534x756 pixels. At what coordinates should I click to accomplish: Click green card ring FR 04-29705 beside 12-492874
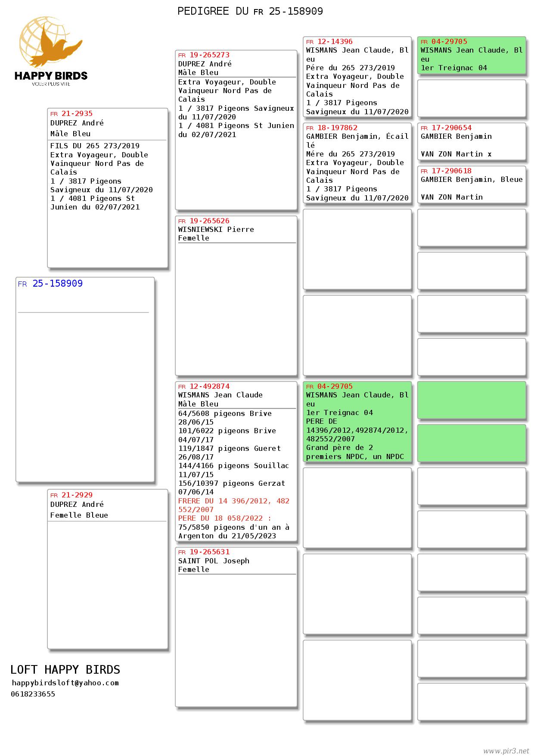(x=329, y=387)
